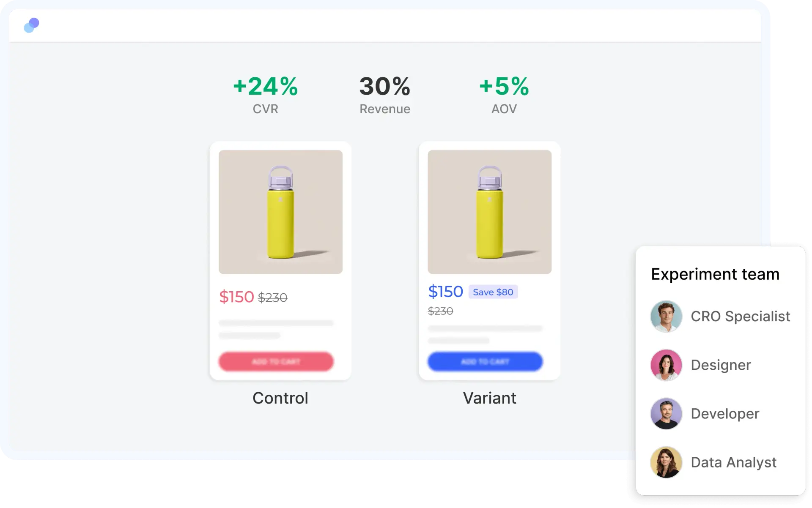Screen dimensions: 812x508
Task: Click the 30% Revenue metric
Action: 384,93
